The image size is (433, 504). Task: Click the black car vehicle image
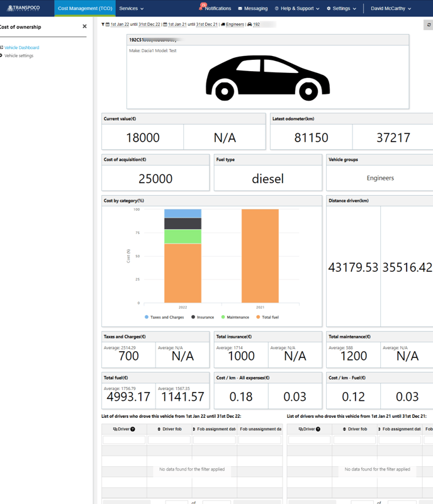tap(267, 78)
